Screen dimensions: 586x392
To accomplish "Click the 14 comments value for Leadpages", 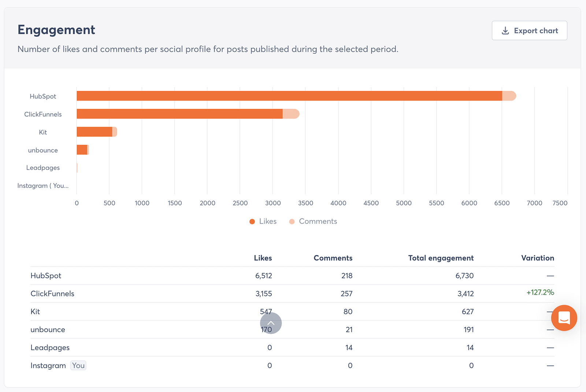I will coord(349,347).
